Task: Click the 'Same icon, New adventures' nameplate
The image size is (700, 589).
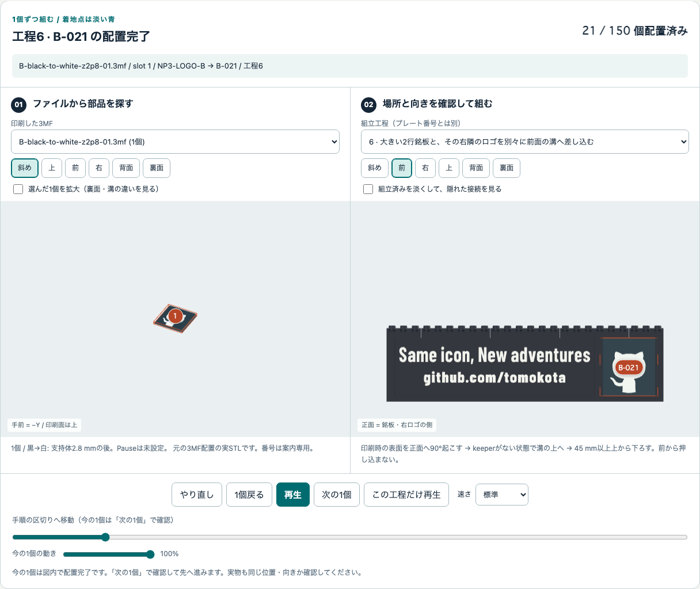Action: coord(494,355)
